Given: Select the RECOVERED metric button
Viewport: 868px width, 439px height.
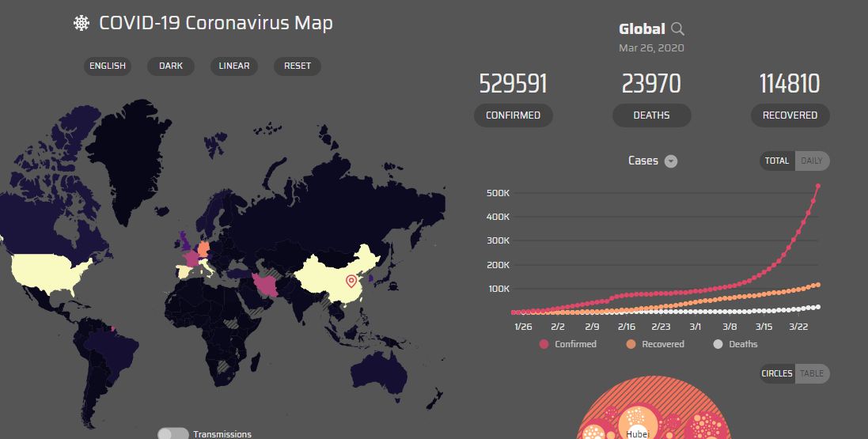Looking at the screenshot, I should [790, 115].
